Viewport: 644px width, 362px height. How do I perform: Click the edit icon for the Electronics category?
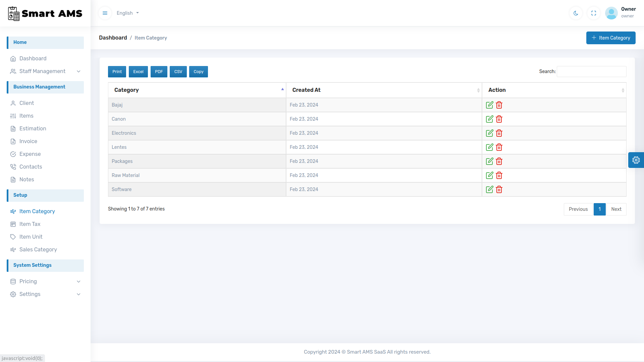tap(489, 133)
